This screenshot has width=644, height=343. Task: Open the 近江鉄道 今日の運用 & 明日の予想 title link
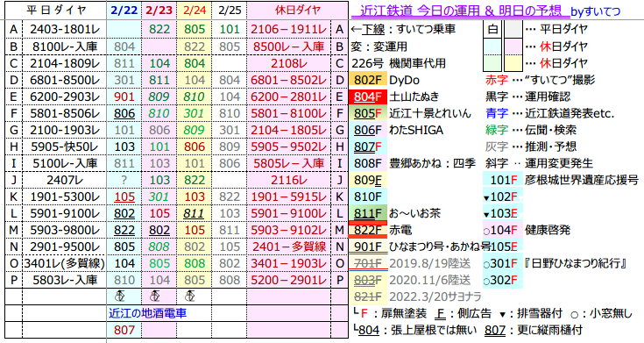coord(460,11)
